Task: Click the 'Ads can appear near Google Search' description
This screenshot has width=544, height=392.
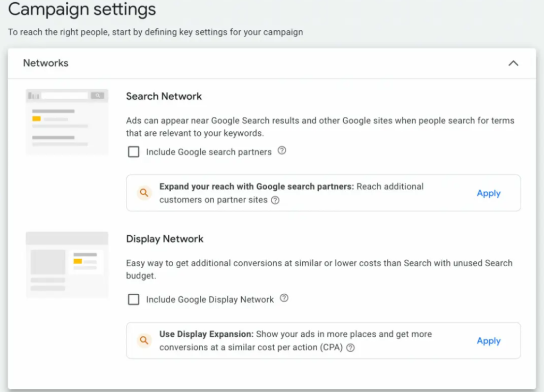Action: tap(320, 126)
